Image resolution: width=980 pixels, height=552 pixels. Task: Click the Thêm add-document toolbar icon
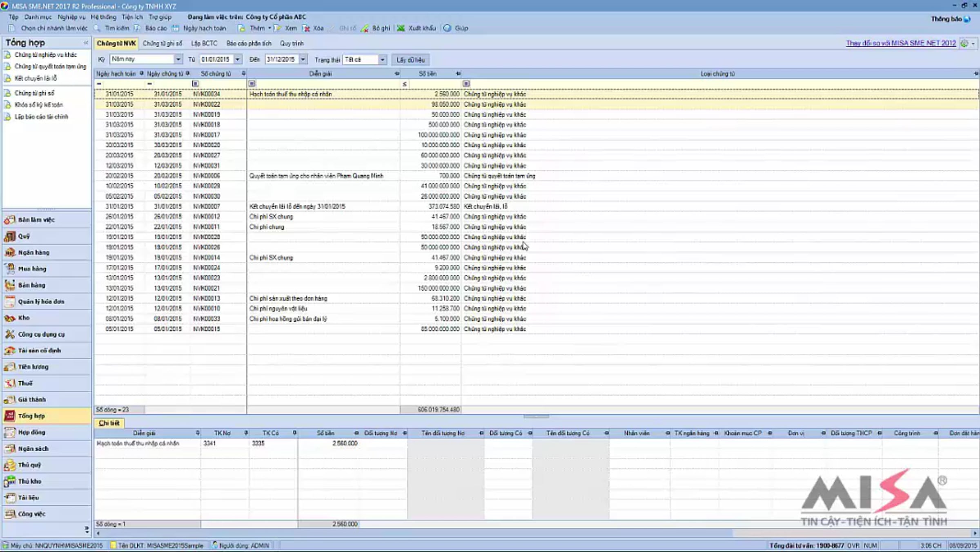(242, 28)
